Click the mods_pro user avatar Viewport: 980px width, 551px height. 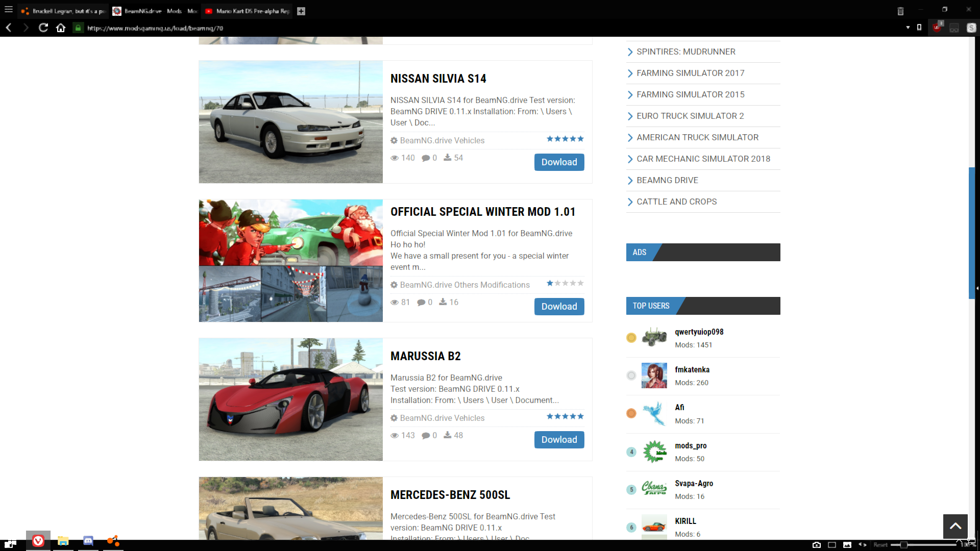654,452
